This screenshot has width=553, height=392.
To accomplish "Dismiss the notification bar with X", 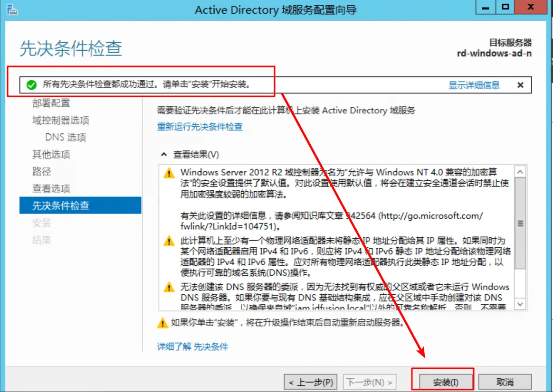I will click(x=520, y=85).
